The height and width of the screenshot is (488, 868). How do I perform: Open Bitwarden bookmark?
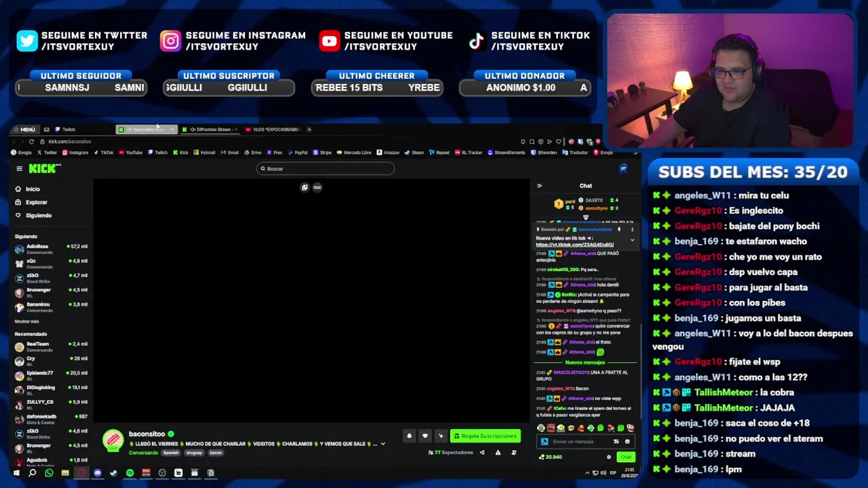[544, 152]
